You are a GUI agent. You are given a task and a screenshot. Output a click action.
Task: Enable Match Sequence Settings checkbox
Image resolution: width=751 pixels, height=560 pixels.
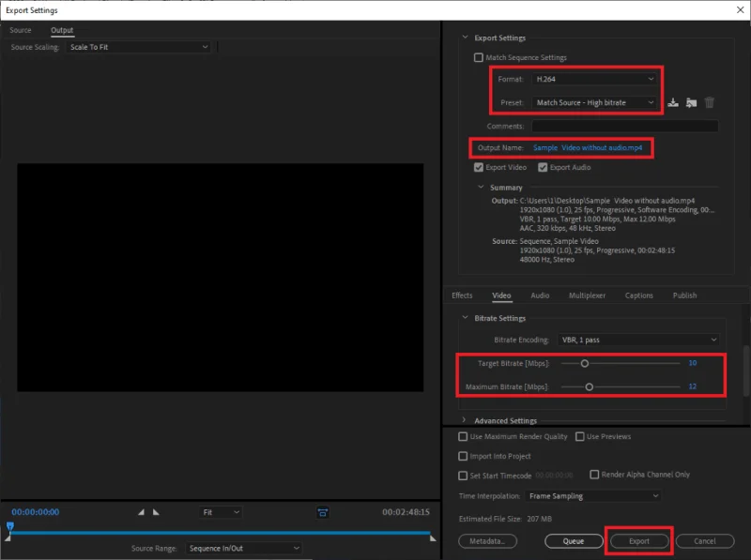click(x=478, y=57)
